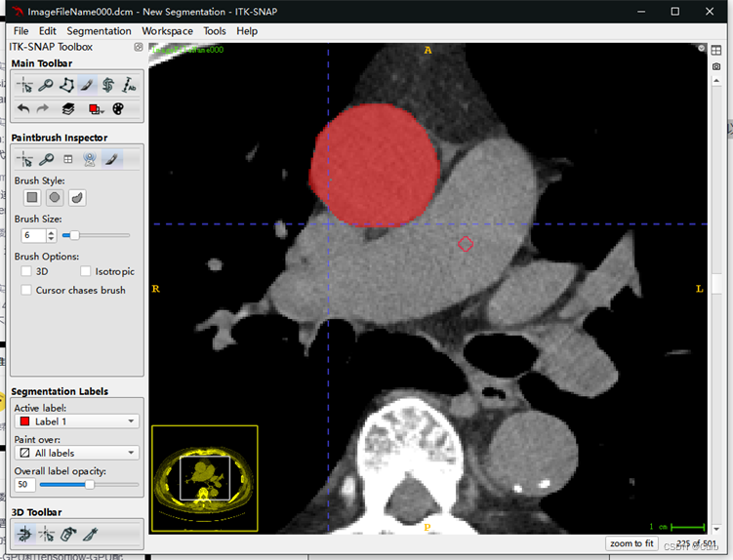Click the slice scrollbar up arrow
Image resolution: width=733 pixels, height=560 pixels.
pos(716,81)
